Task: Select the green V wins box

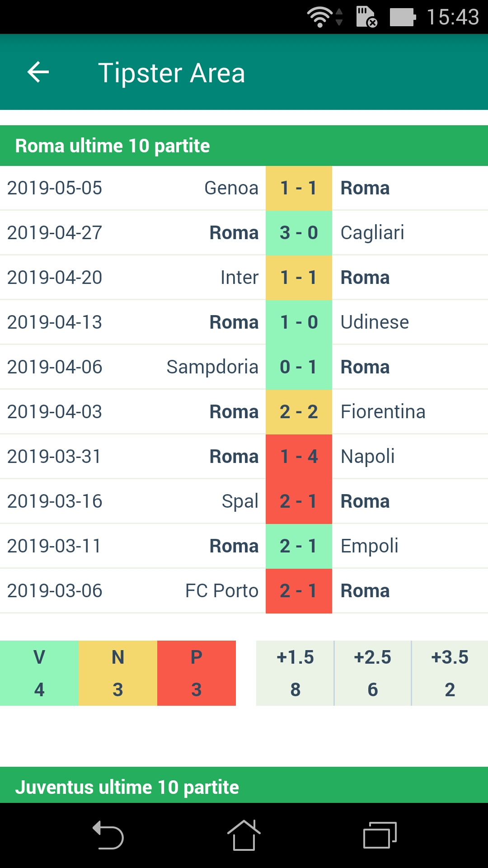Action: [39, 673]
